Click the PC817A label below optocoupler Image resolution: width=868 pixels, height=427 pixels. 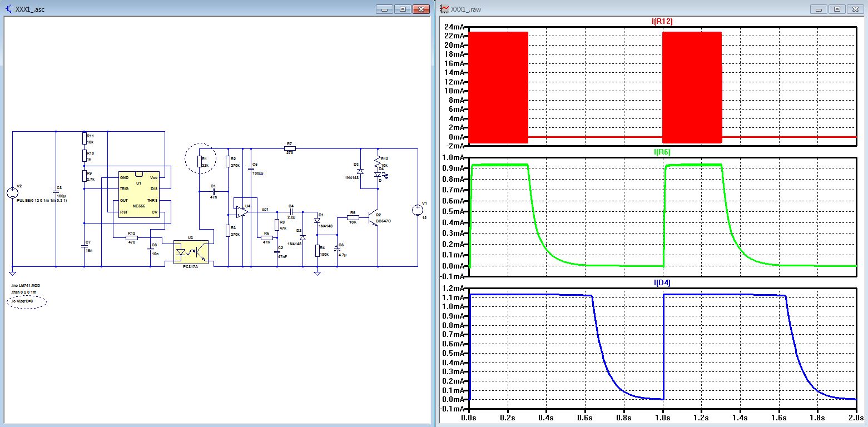[x=190, y=267]
